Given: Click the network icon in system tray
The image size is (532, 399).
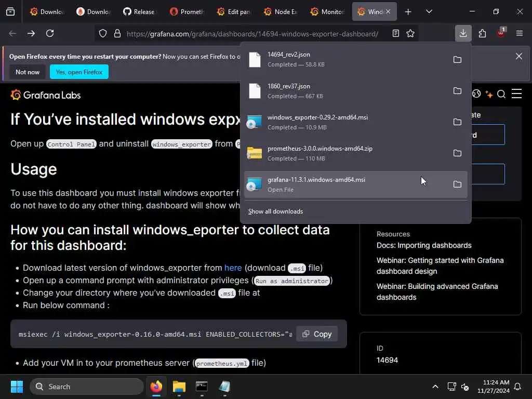Looking at the screenshot, I should (451, 387).
